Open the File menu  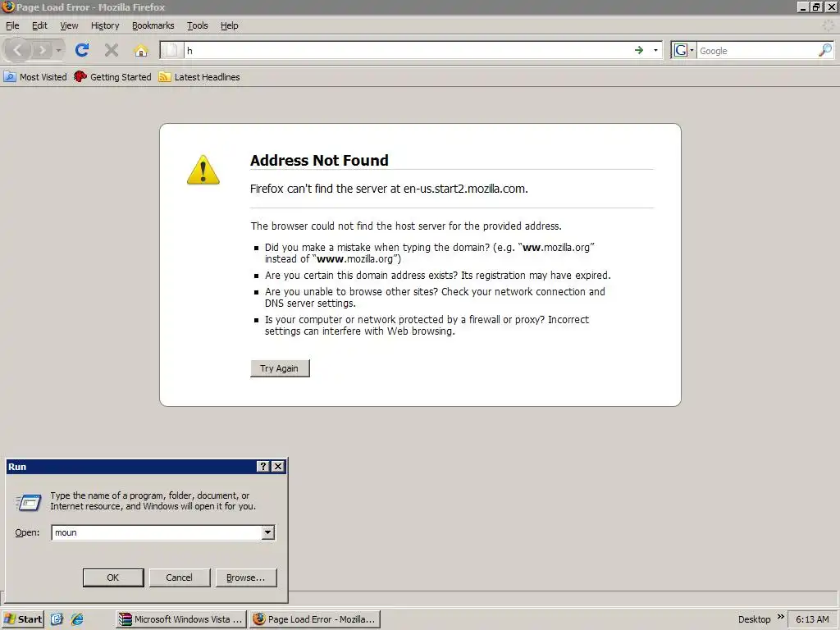[x=12, y=25]
